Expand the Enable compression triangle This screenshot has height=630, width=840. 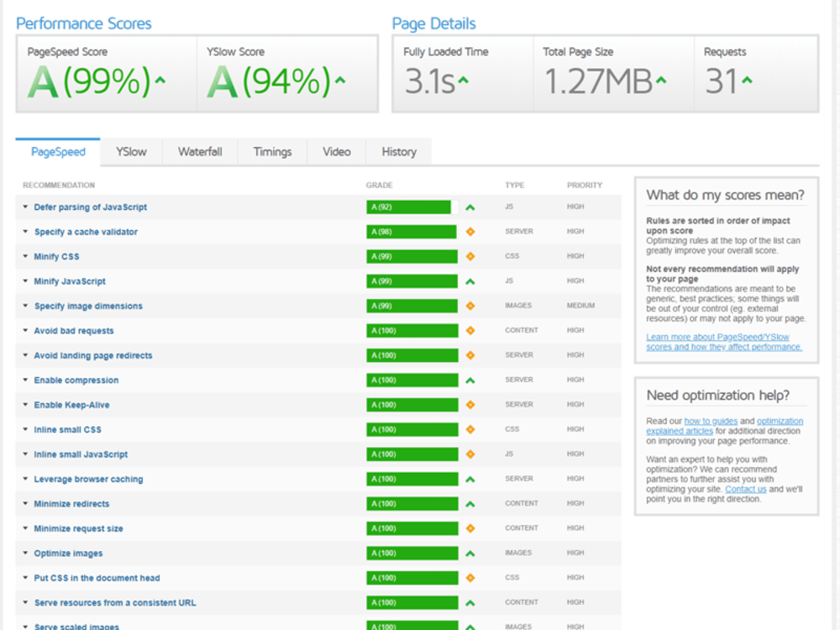(x=25, y=380)
